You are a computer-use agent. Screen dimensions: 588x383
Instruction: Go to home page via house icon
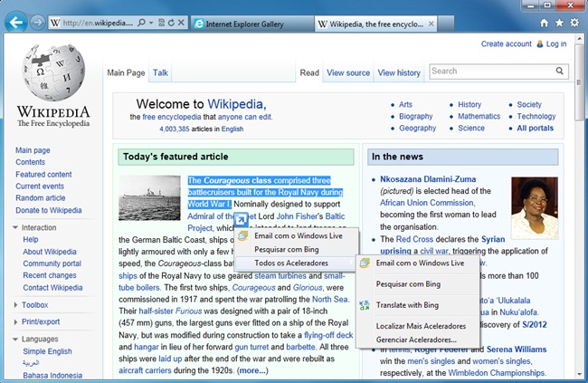(x=544, y=23)
